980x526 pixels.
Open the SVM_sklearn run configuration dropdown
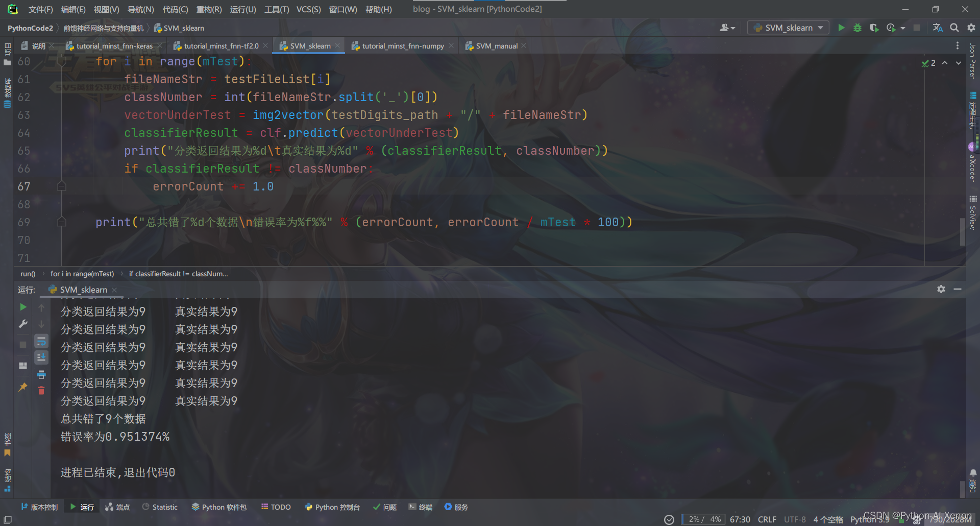point(788,28)
